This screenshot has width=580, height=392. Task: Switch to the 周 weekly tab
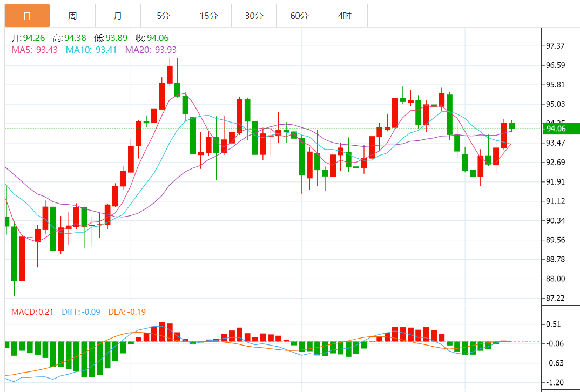coord(72,16)
